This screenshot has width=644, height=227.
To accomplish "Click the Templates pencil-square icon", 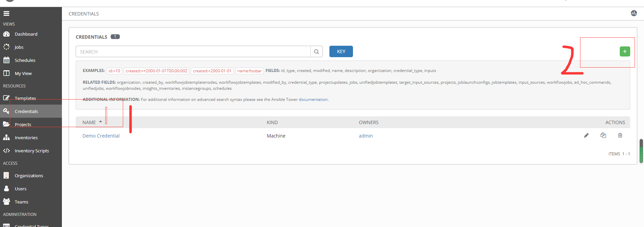I will [x=6, y=98].
